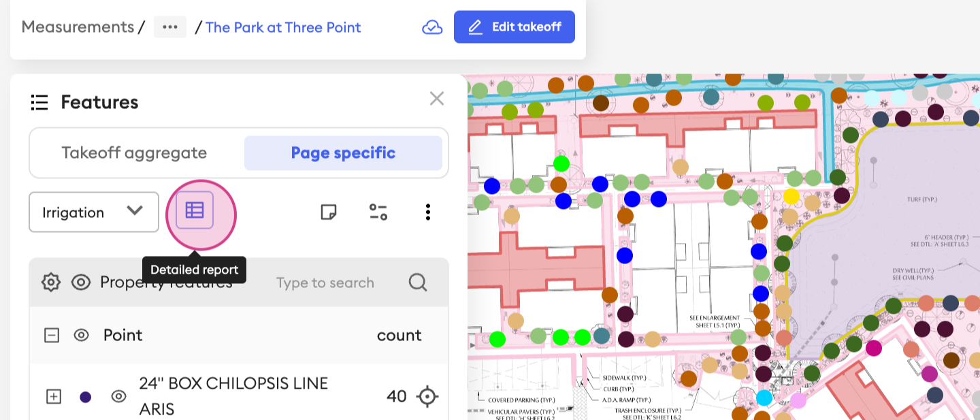This screenshot has width=980, height=420.
Task: Click the cyan point marker on plan
Action: coord(764,397)
